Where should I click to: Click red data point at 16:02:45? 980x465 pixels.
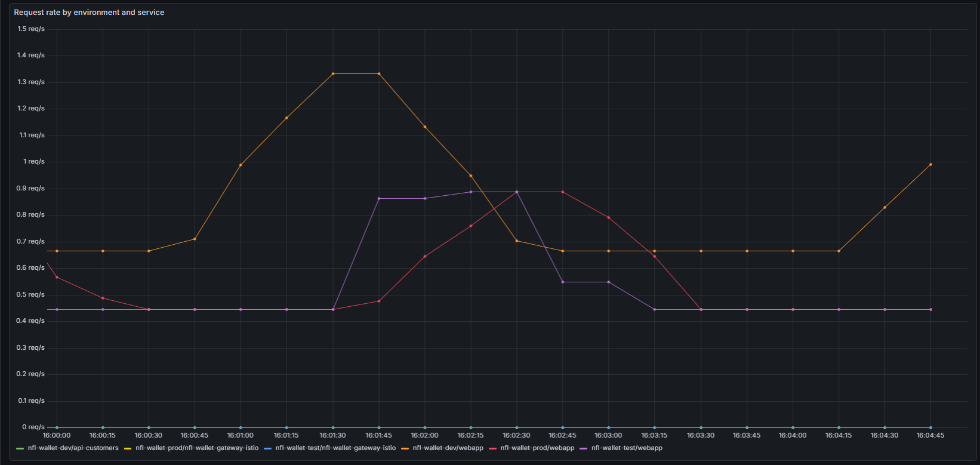563,192
